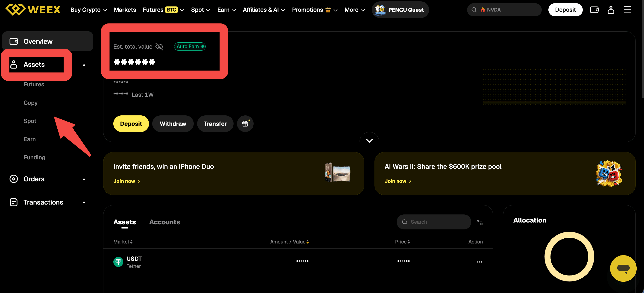Image resolution: width=644 pixels, height=293 pixels.
Task: Click the Promotions gift box icon
Action: tap(328, 10)
